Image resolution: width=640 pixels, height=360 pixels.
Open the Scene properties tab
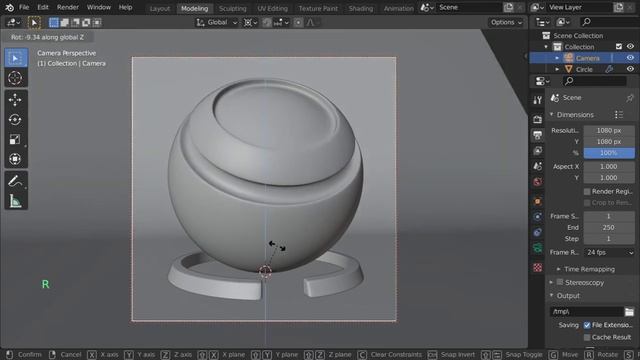538,166
